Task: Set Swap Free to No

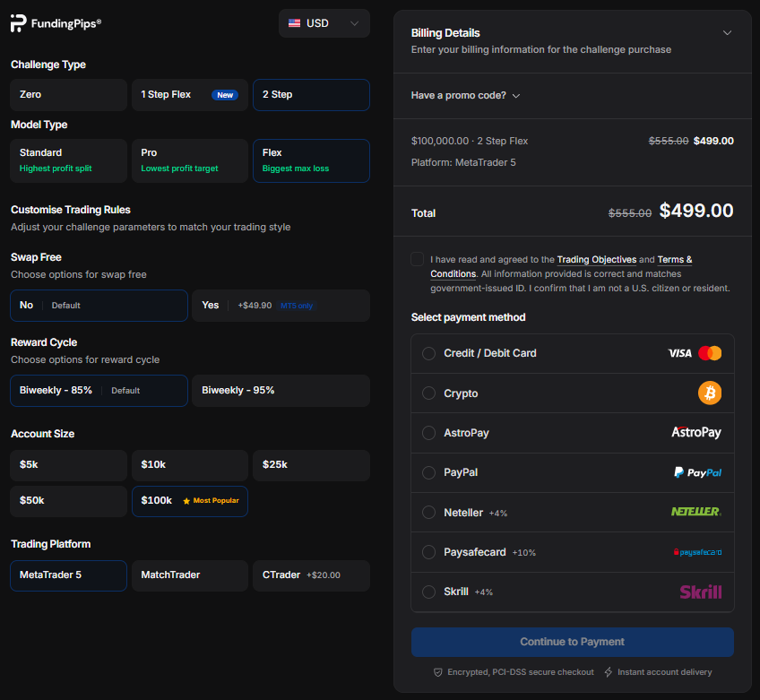Action: click(x=99, y=306)
